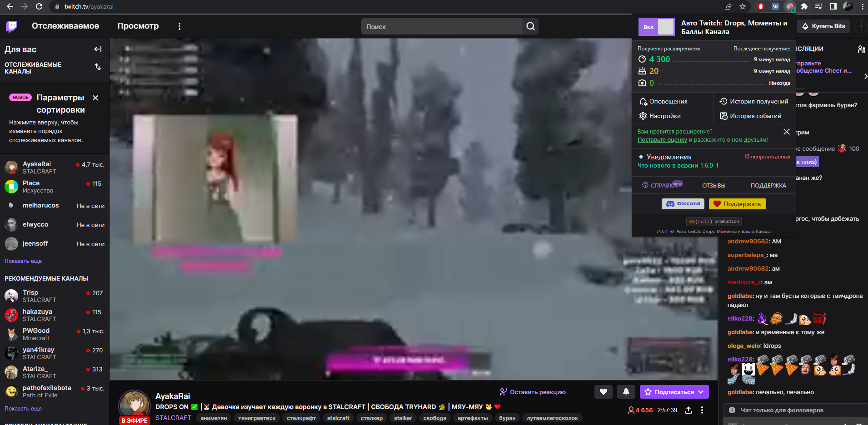
Task: Click the browser address bar URL
Action: coord(89,6)
